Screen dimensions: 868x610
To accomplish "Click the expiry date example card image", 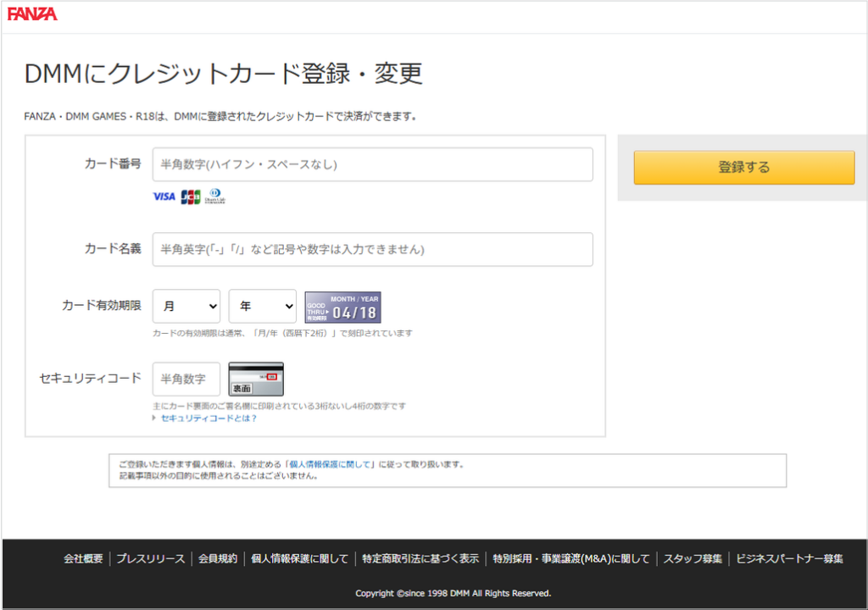I will [x=342, y=308].
